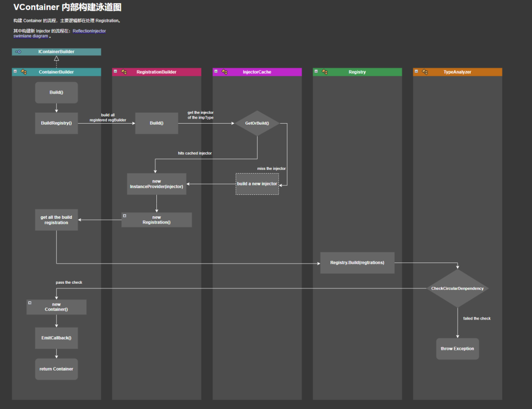This screenshot has height=409, width=532.
Task: Click the interface icon on IContainerBuilder
Action: (18, 52)
